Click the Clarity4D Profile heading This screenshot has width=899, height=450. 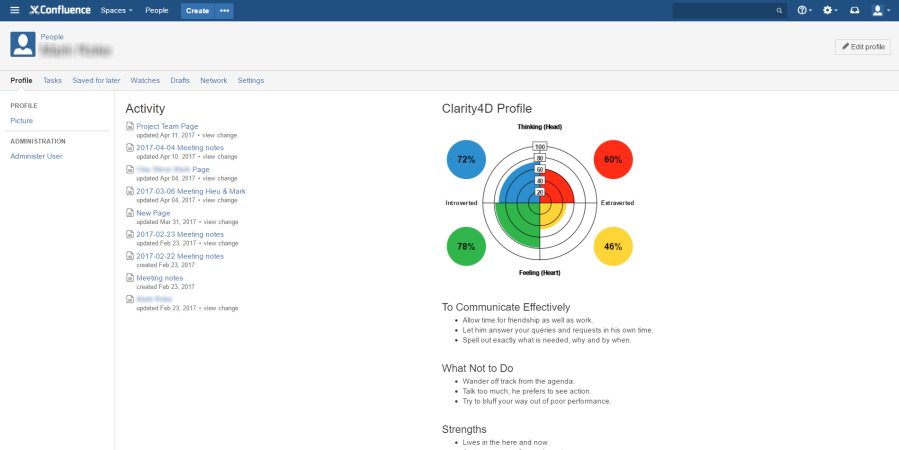click(x=487, y=108)
